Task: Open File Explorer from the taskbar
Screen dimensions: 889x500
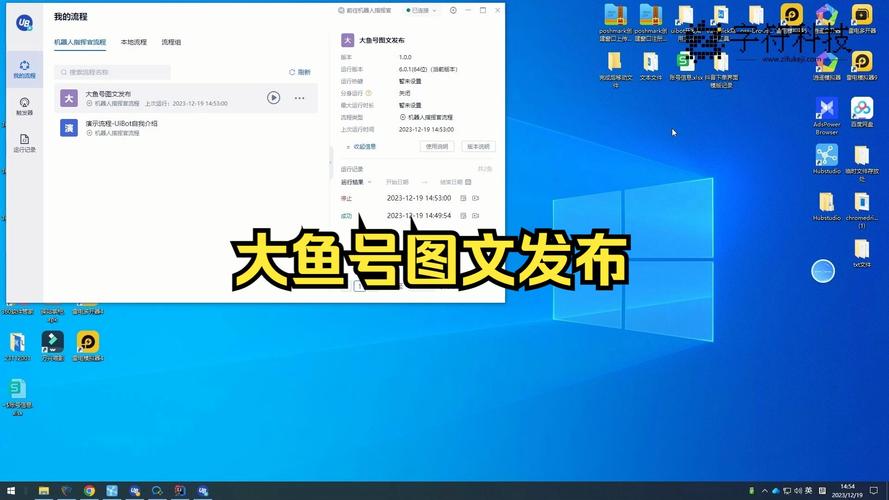Action: pos(44,491)
